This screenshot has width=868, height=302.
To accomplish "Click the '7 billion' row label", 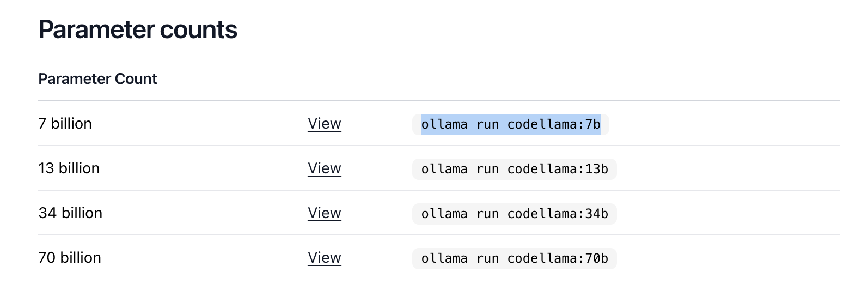I will [x=65, y=124].
